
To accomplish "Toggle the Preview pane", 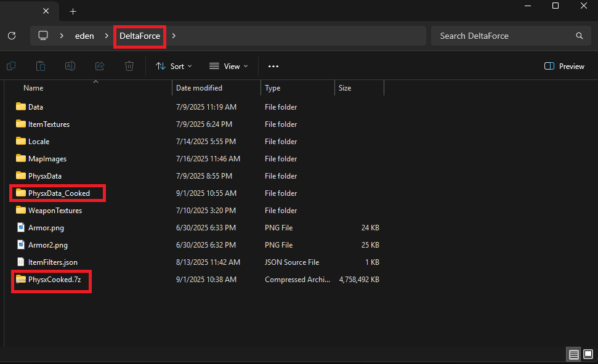I will tap(564, 66).
